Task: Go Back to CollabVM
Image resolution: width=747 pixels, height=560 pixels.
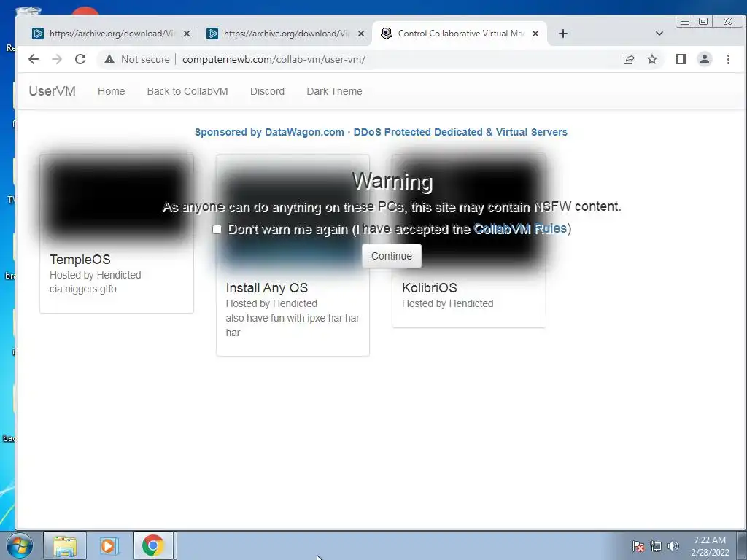Action: 187,91
